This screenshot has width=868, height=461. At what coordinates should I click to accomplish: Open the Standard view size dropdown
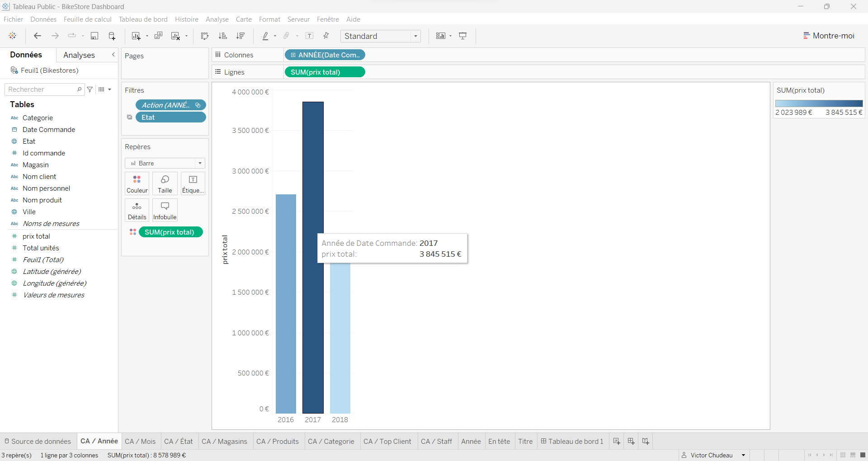(415, 36)
